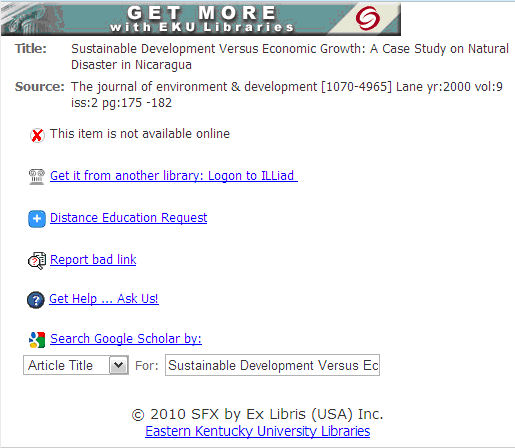Click the blue question mark help icon
The height and width of the screenshot is (448, 515).
tap(35, 300)
